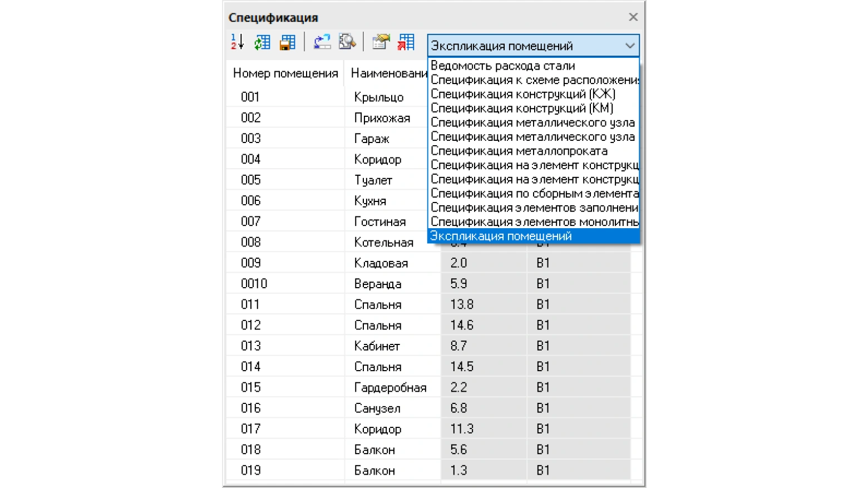Click the properties icon with pointing hand
The width and height of the screenshot is (868, 488).
tap(381, 42)
